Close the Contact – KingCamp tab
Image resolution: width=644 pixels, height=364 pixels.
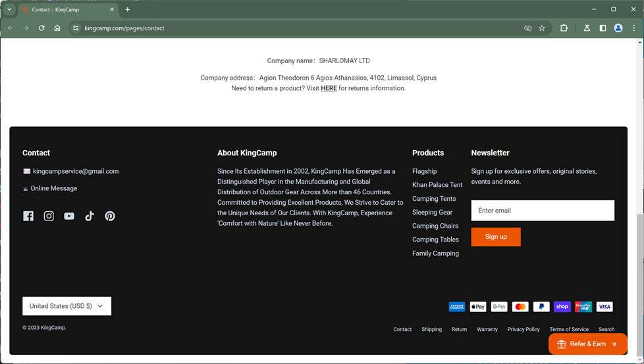[x=112, y=9]
